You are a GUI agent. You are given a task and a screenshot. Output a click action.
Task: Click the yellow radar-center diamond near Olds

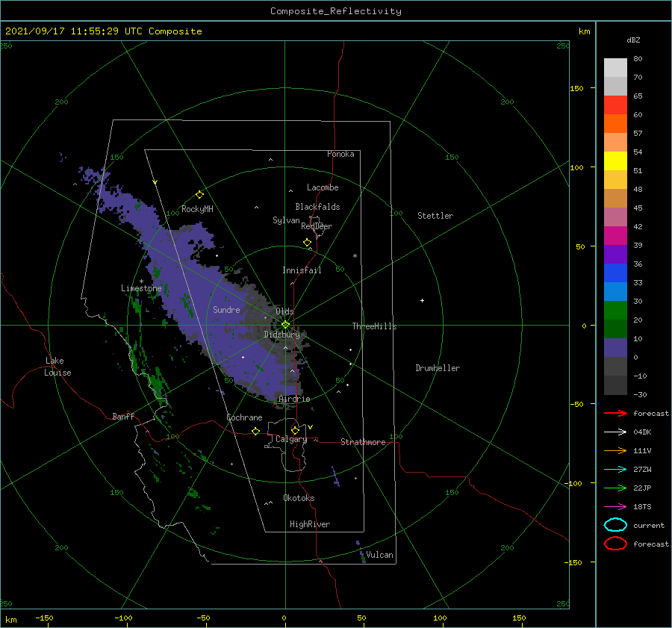pos(285,325)
